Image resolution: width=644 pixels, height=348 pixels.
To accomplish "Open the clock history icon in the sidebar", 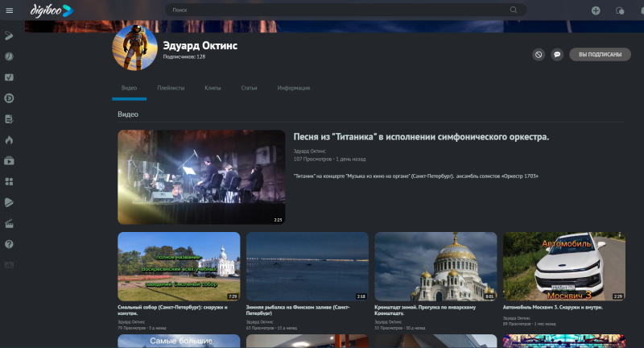I will pyautogui.click(x=9, y=56).
